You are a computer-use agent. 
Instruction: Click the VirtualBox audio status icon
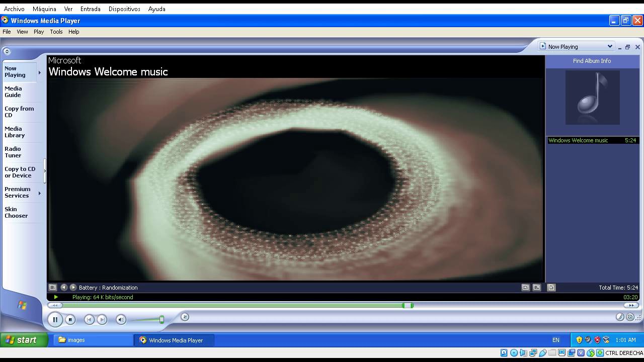(x=523, y=353)
